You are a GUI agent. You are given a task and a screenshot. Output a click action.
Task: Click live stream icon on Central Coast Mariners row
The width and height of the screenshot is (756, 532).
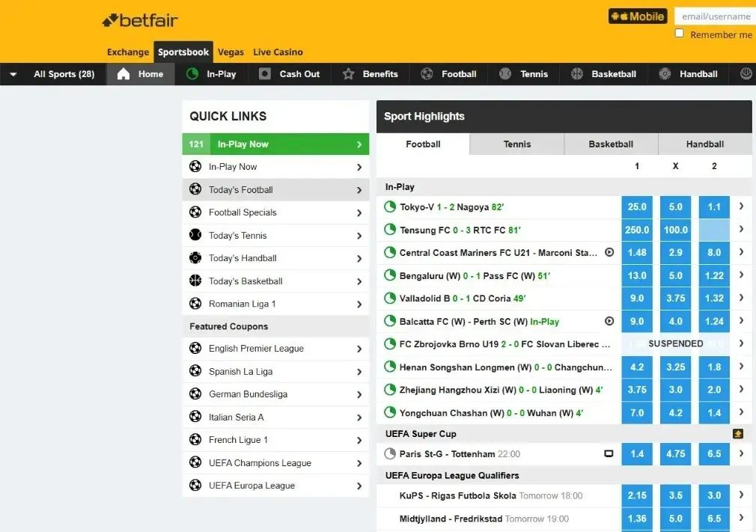[609, 252]
